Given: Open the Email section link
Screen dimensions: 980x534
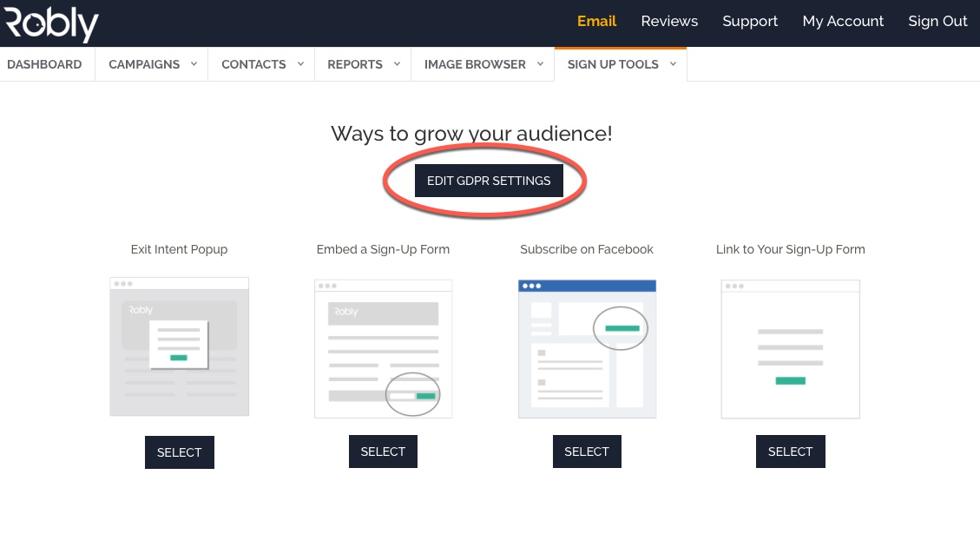Looking at the screenshot, I should (596, 21).
